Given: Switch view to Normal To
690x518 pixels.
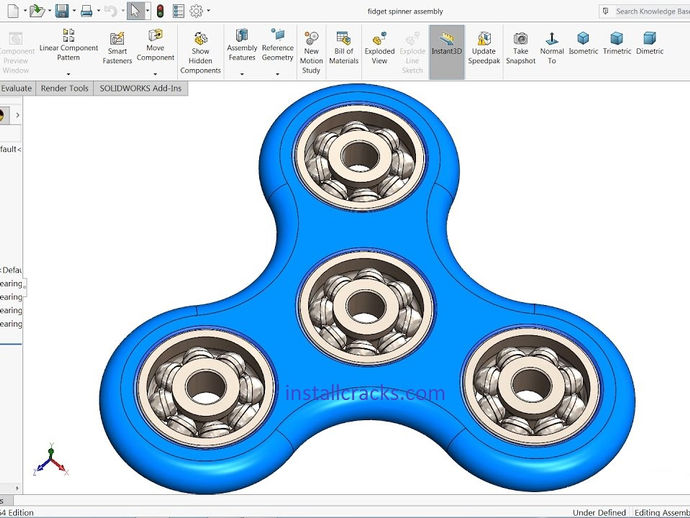Looking at the screenshot, I should tap(552, 48).
